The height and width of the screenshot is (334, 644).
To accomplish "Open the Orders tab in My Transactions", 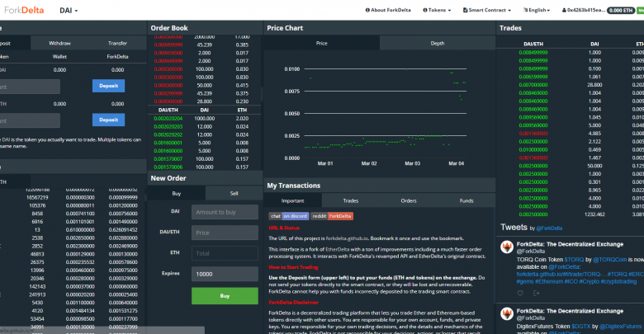I will pyautogui.click(x=409, y=200).
